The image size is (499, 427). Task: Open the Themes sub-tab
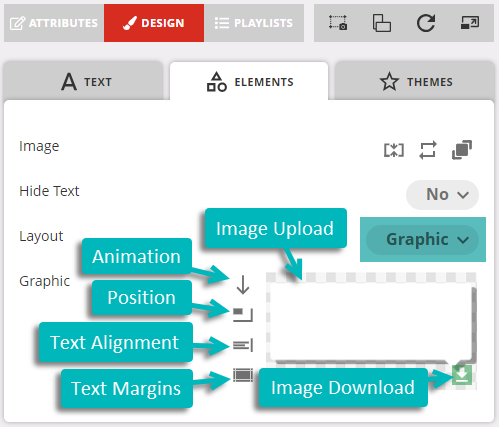[415, 81]
